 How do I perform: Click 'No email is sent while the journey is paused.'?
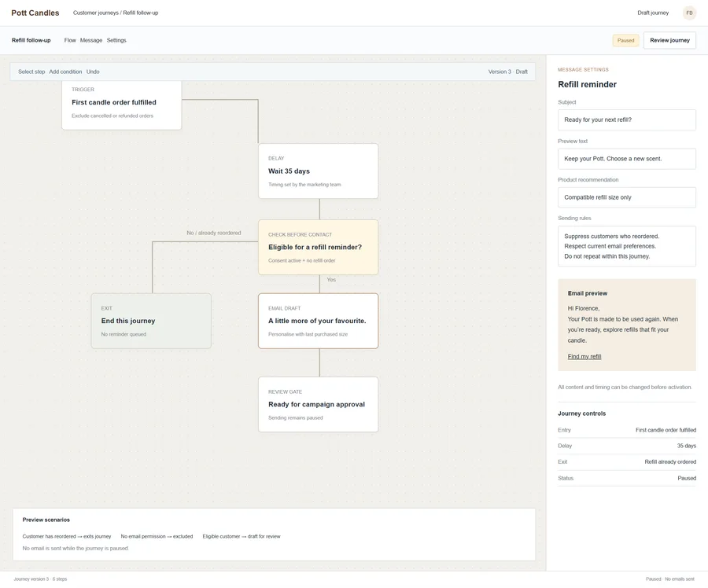pos(76,548)
